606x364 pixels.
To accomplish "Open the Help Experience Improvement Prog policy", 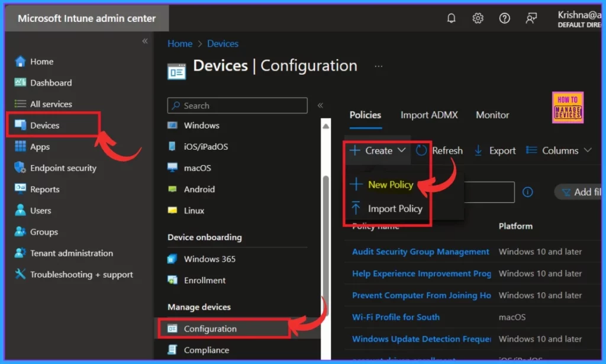I will 421,273.
